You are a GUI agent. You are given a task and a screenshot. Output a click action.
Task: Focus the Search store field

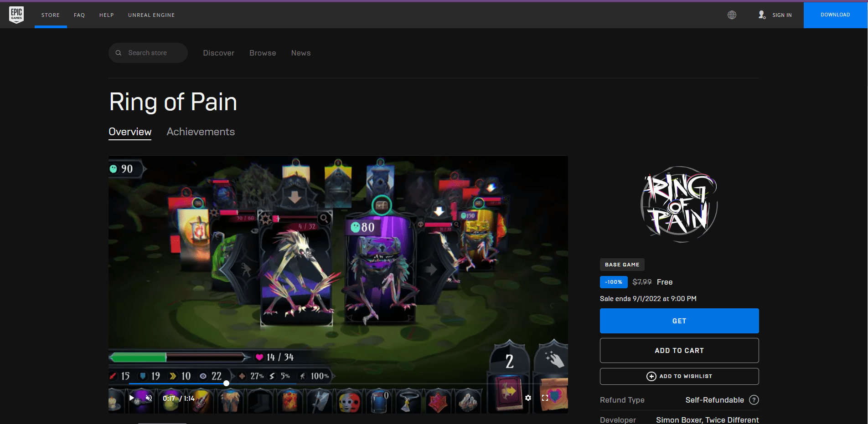click(x=148, y=53)
